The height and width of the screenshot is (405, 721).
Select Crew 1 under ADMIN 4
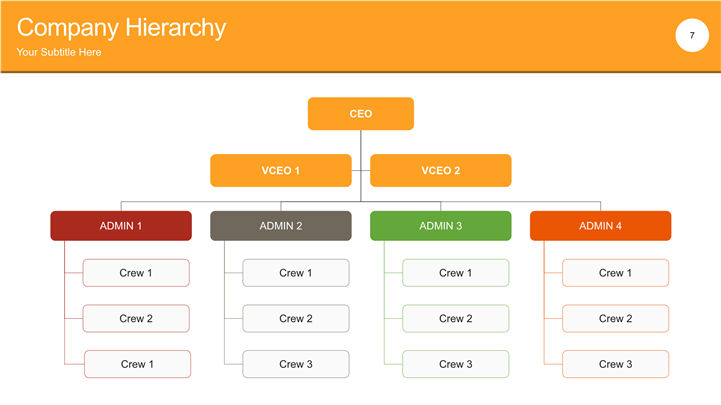point(616,273)
